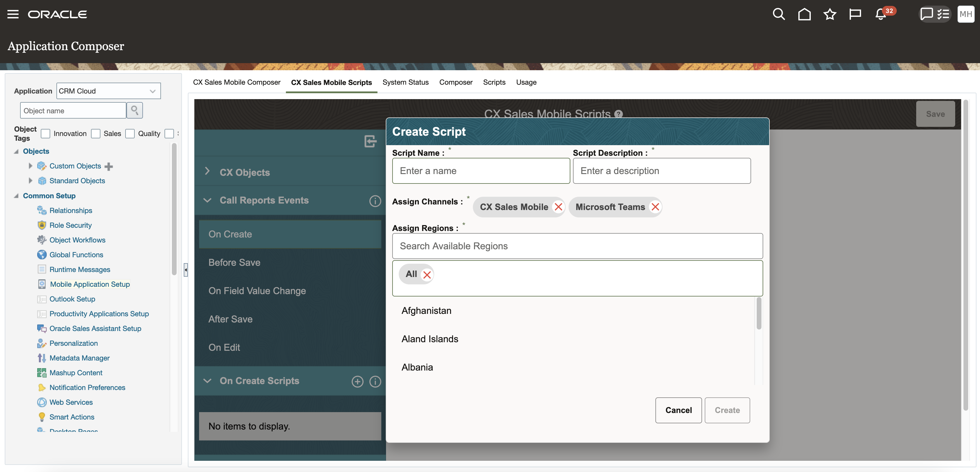
Task: Open the Role Security link
Action: (x=70, y=225)
